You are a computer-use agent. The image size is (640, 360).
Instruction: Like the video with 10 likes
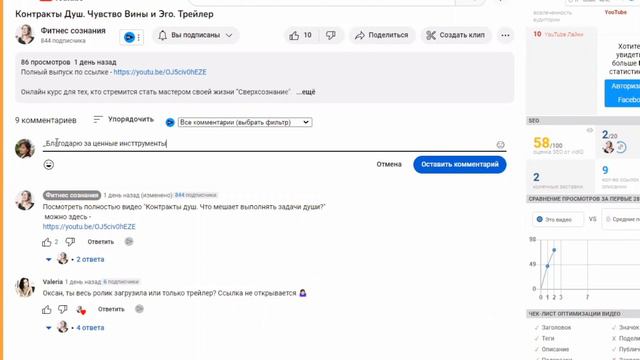point(301,36)
